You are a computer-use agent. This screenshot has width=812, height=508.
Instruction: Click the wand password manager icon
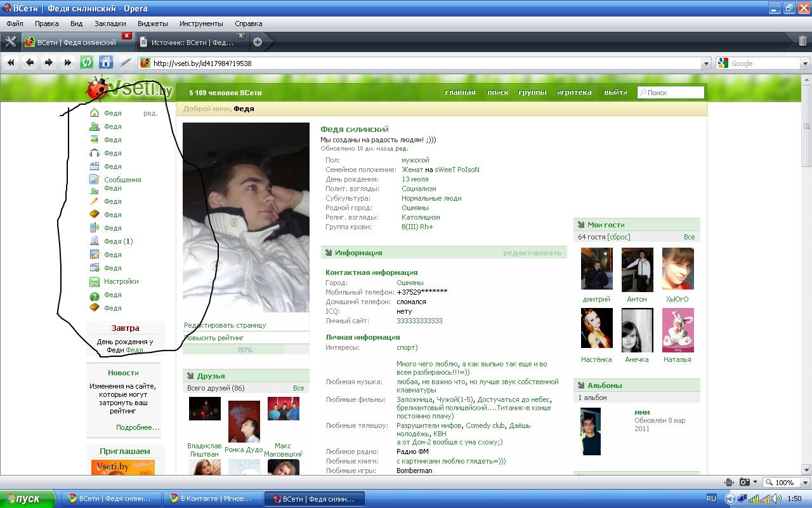(x=125, y=62)
